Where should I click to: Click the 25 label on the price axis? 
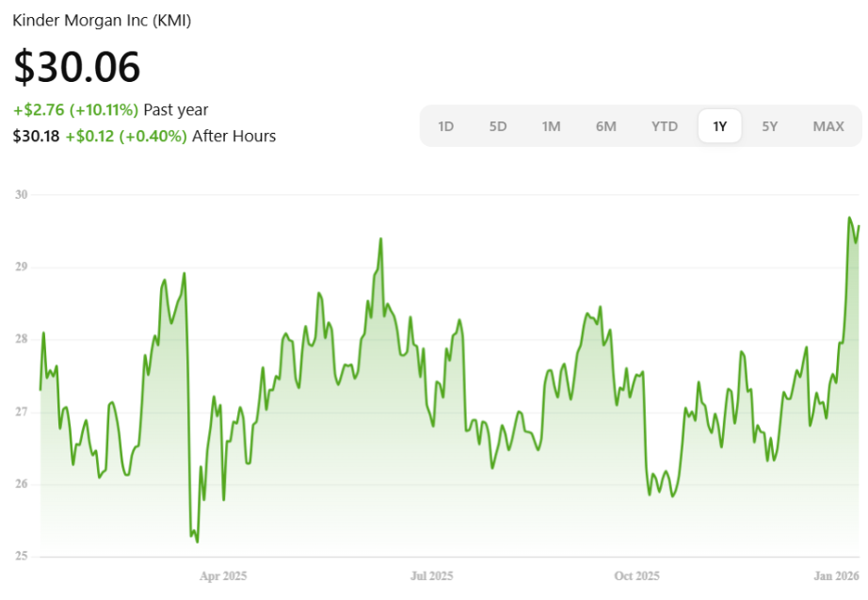point(21,557)
